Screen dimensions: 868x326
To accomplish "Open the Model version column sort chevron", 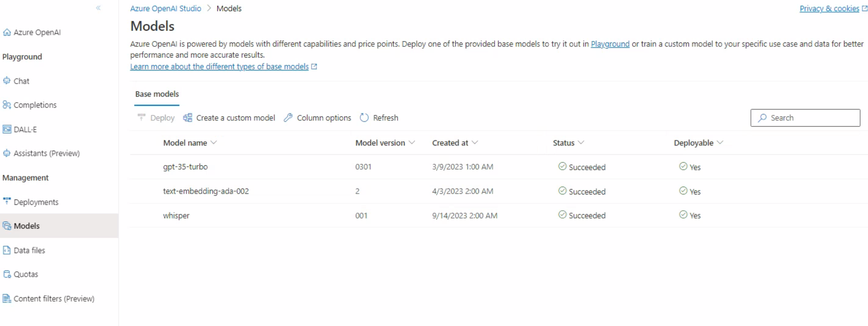I will (412, 142).
